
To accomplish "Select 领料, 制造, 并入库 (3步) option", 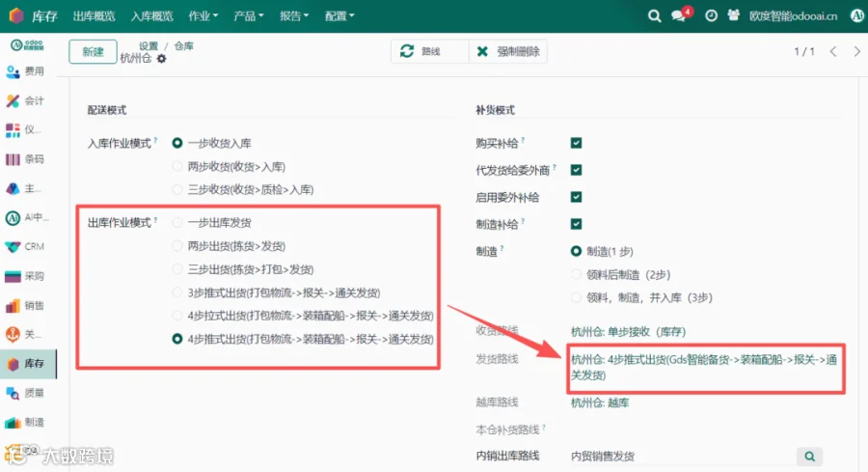I will coord(577,298).
